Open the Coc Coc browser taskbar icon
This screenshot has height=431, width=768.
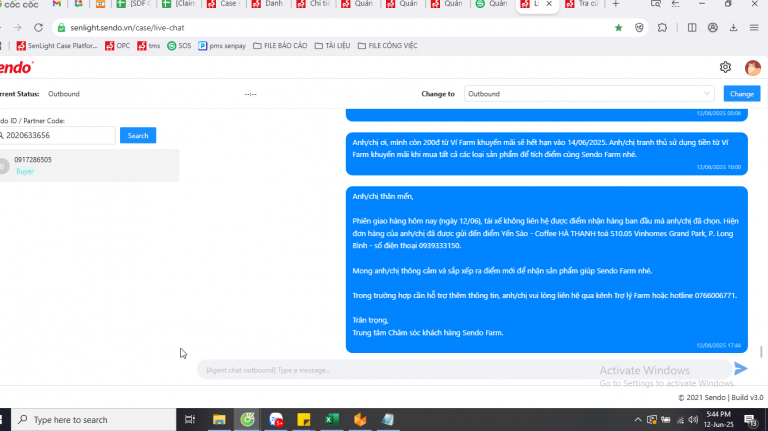[247, 420]
